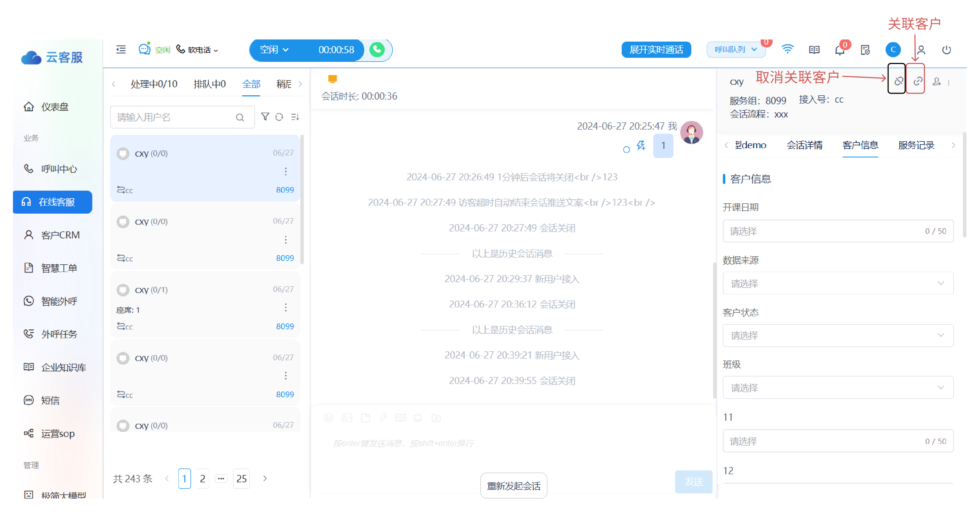
Task: Open the 空闲 agent status dropdown
Action: coord(274,50)
